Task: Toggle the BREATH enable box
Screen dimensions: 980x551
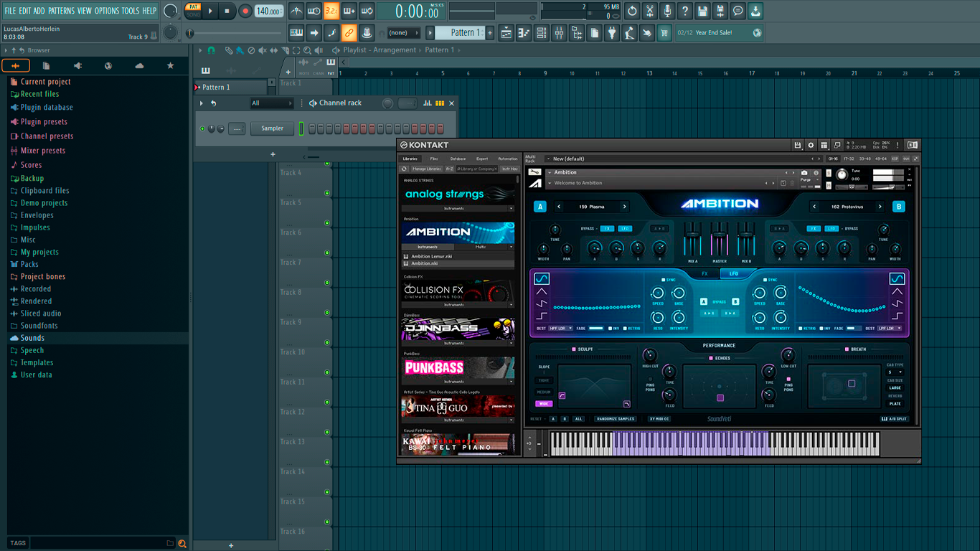Action: pos(847,349)
